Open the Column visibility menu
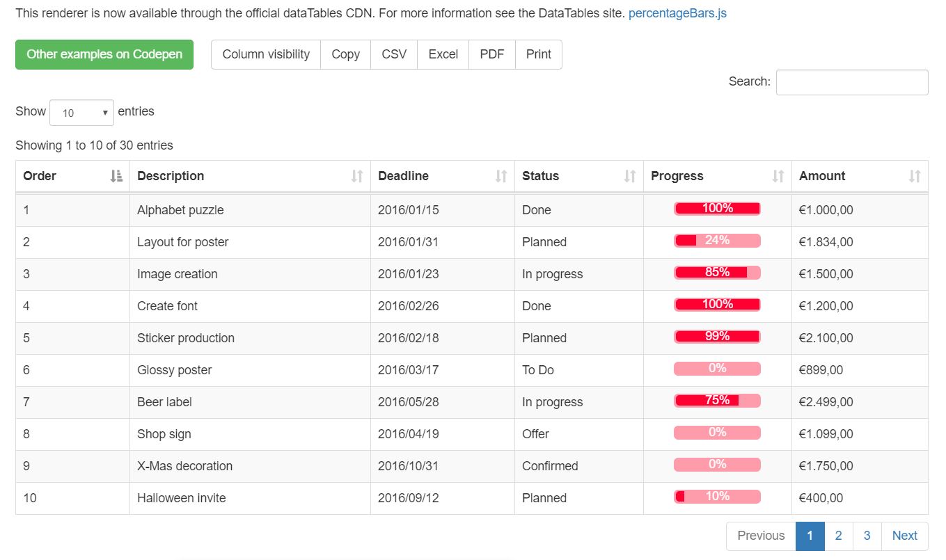The image size is (946, 560). (265, 54)
